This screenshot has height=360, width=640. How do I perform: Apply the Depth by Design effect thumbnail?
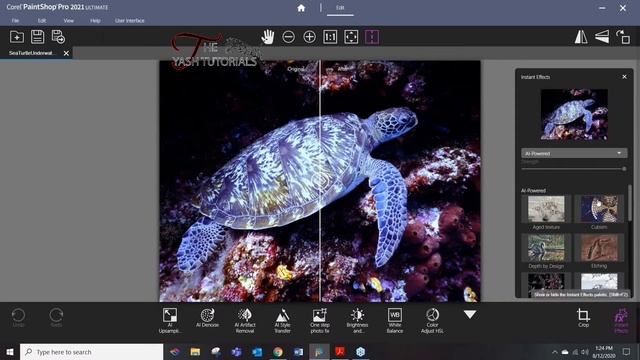(546, 248)
